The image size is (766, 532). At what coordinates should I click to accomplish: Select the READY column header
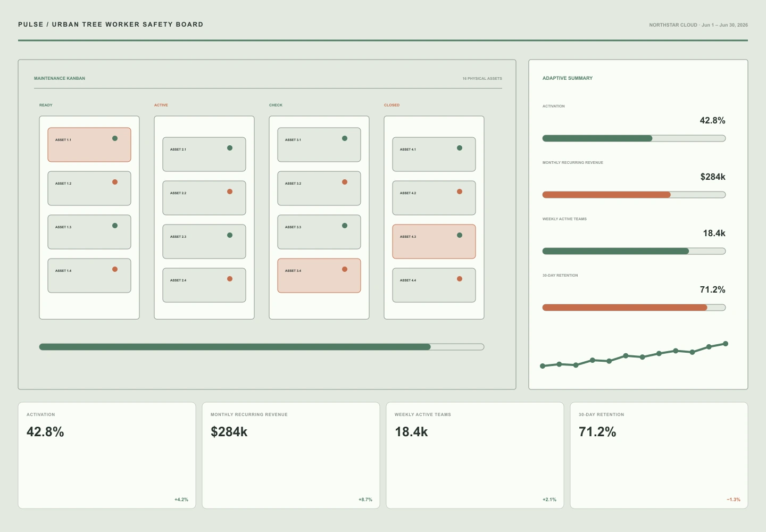46,105
